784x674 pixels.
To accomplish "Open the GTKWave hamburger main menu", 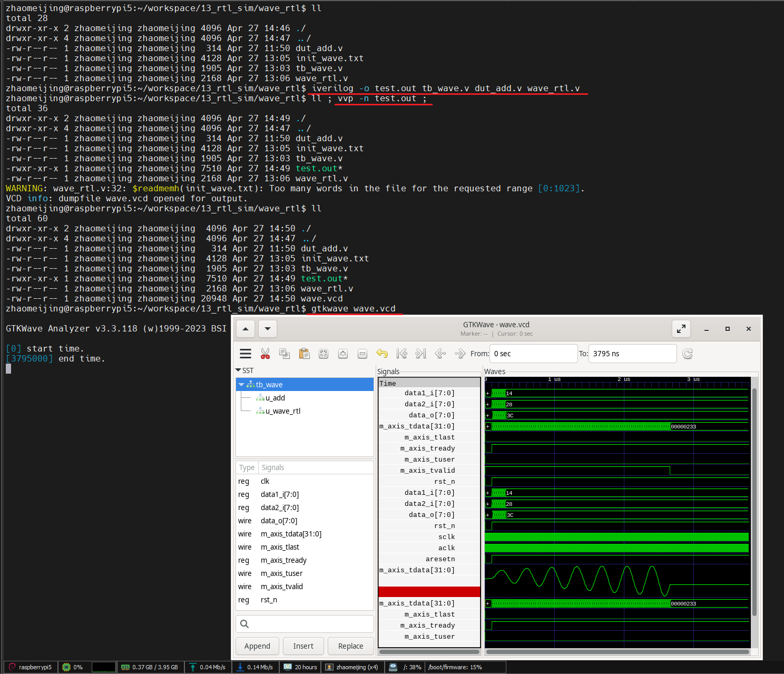I will coord(246,354).
